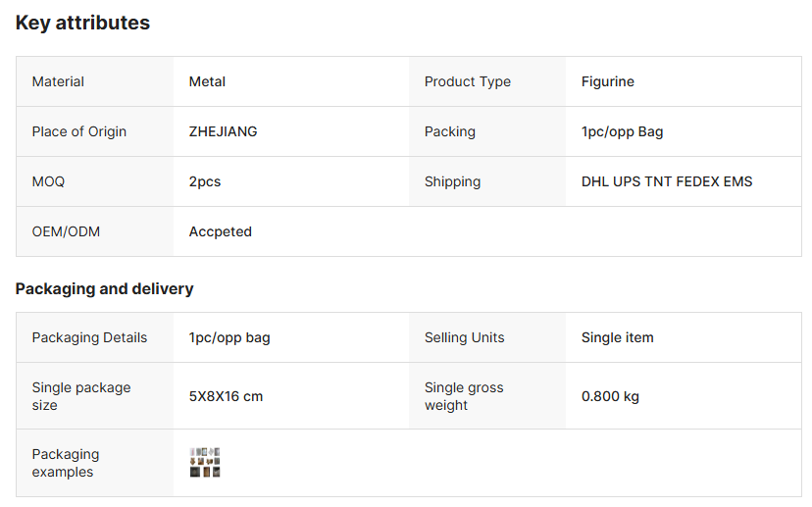Click the DHL UPS TNT FEDEX EMS text
Image resolution: width=812 pixels, height=507 pixels.
click(667, 181)
